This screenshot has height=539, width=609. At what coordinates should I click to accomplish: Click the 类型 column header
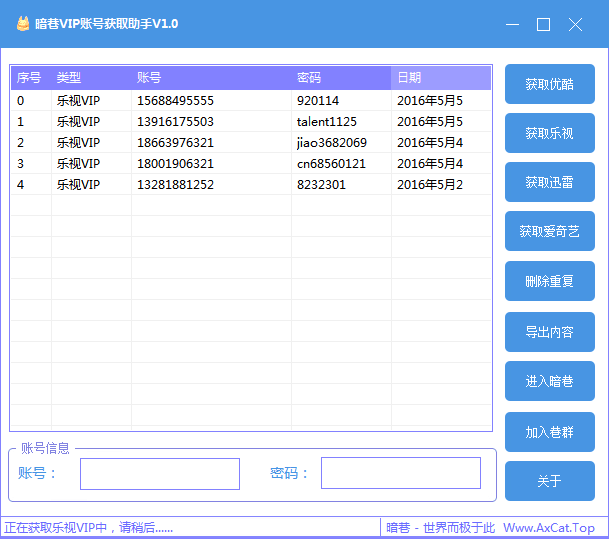(x=90, y=78)
